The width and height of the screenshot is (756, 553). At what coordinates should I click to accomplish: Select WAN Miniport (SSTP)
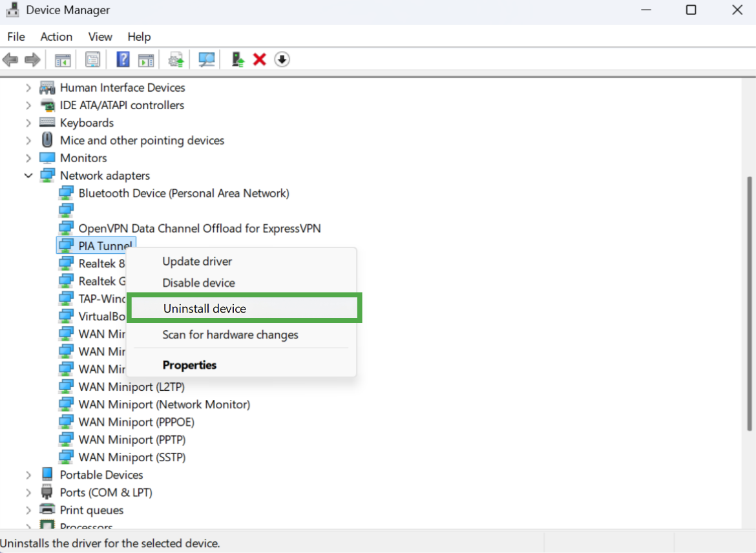[132, 457]
